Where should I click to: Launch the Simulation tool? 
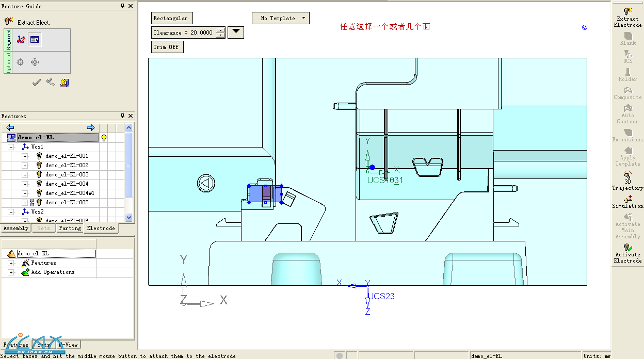coord(627,202)
